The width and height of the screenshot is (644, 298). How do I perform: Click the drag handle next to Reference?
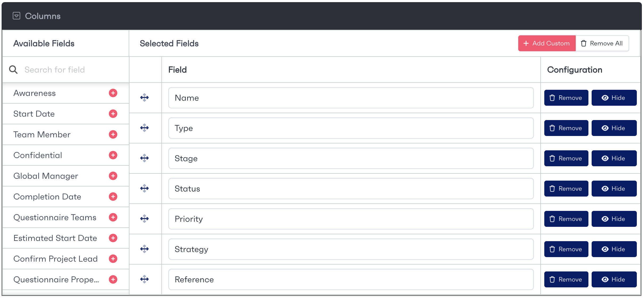click(x=144, y=279)
